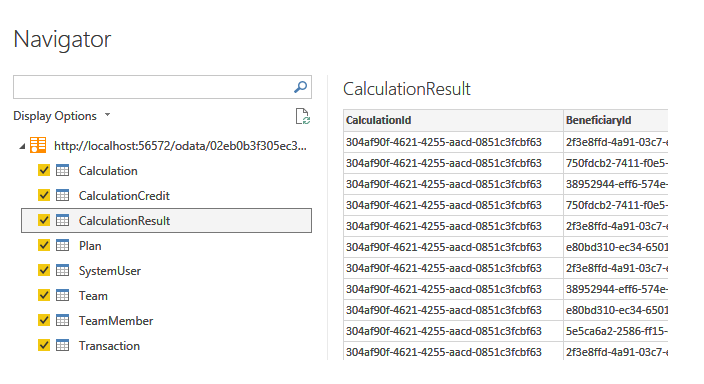This screenshot has height=384, width=704.
Task: Click the refresh document icon
Action: [303, 116]
